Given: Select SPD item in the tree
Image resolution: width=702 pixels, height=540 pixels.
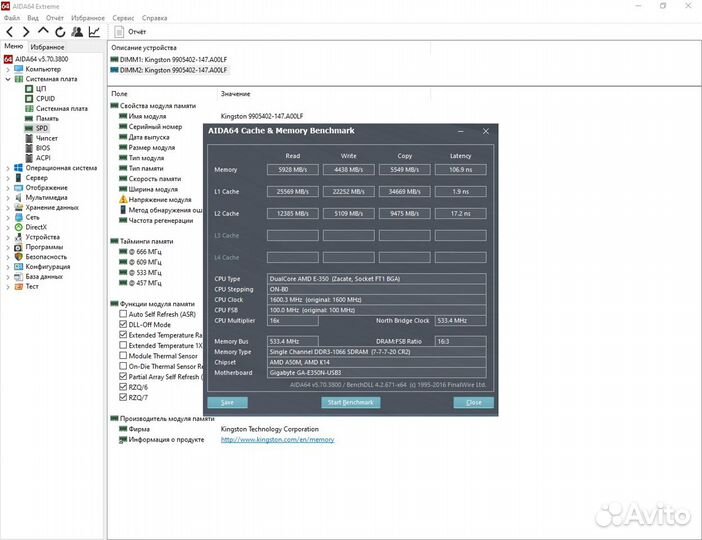Looking at the screenshot, I should point(42,128).
